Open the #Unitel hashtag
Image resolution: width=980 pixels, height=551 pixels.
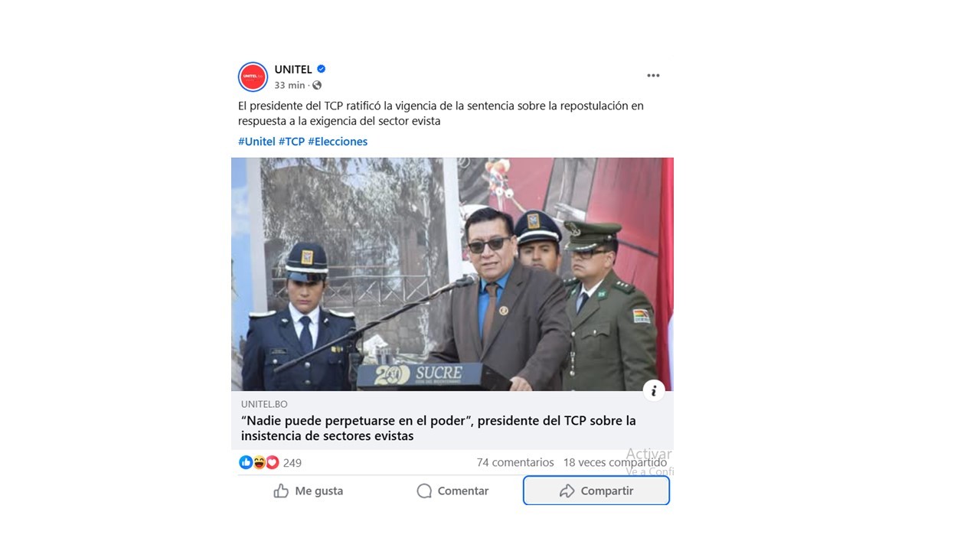click(x=256, y=142)
